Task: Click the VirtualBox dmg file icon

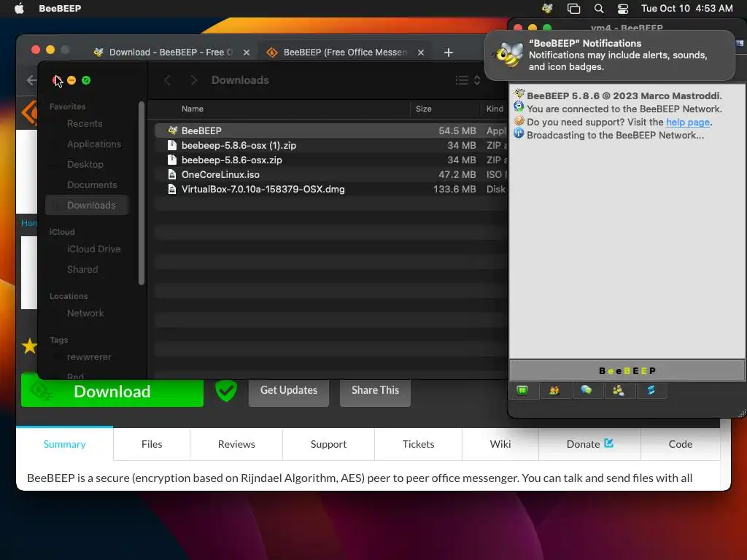Action: click(x=172, y=189)
